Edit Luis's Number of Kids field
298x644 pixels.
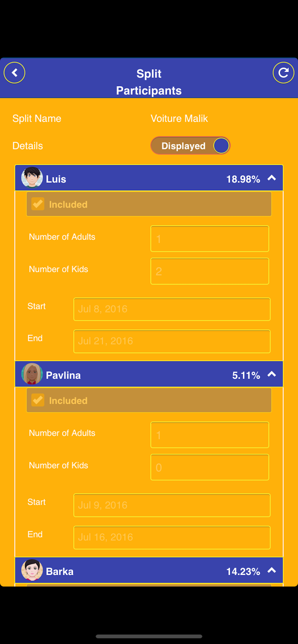tap(210, 271)
